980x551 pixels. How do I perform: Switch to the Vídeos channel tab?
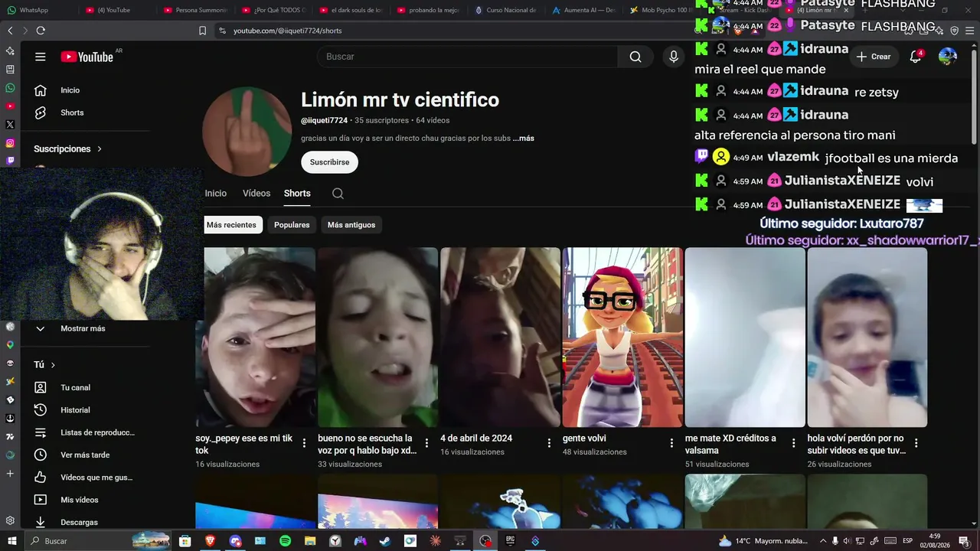click(x=256, y=194)
